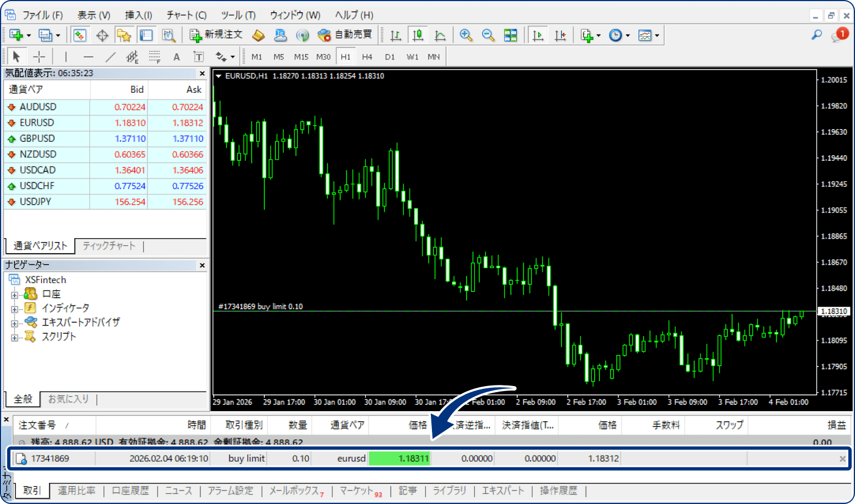The image size is (855, 504).
Task: Select the Fibonacci retracement tool
Action: 154,57
